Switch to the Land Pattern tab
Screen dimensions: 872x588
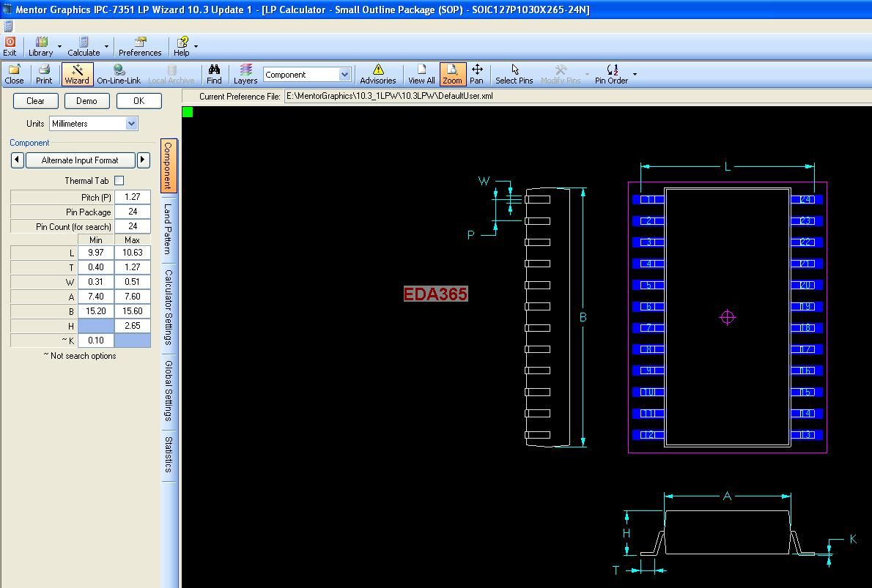pyautogui.click(x=168, y=228)
